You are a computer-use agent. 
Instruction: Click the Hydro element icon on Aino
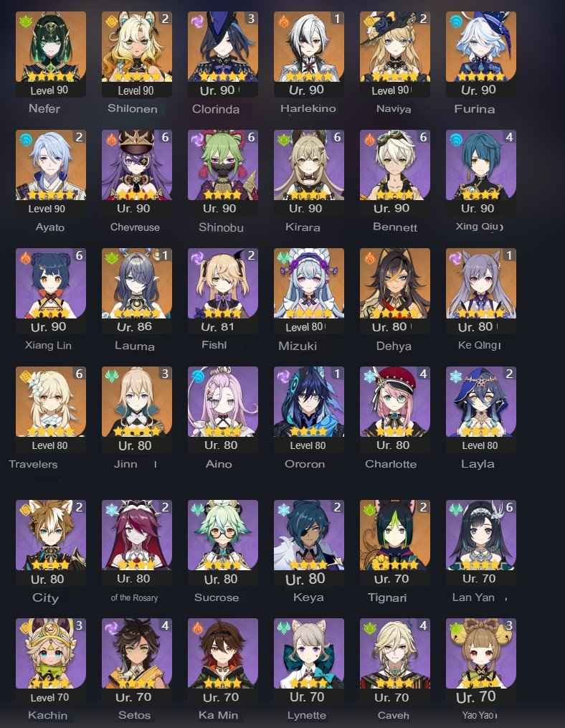pos(197,376)
